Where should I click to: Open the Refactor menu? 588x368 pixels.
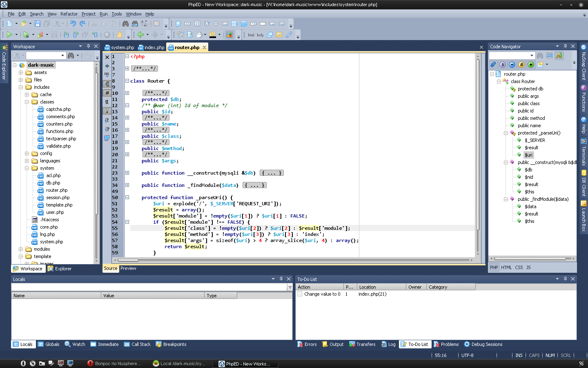click(x=69, y=14)
